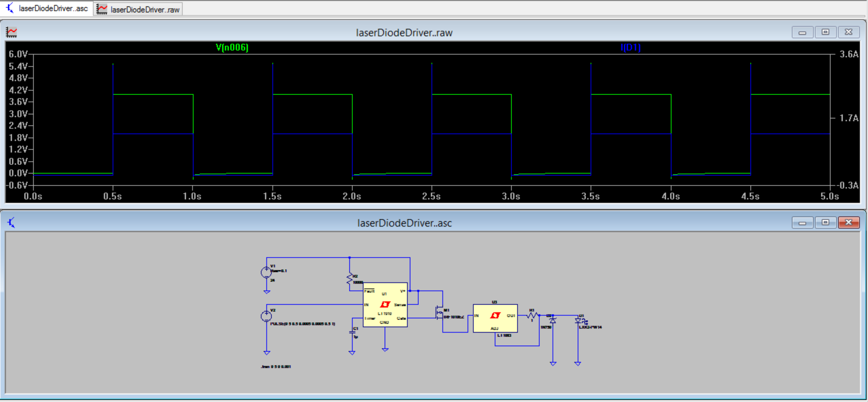Select the U1 LT1910 chip
868x402 pixels.
pyautogui.click(x=385, y=305)
